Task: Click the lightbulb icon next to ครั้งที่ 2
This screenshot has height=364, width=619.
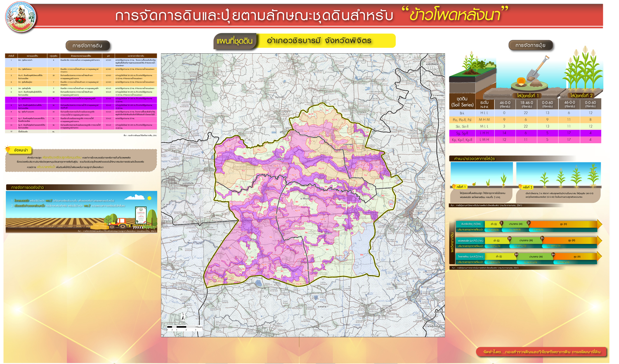Action: click(x=520, y=187)
